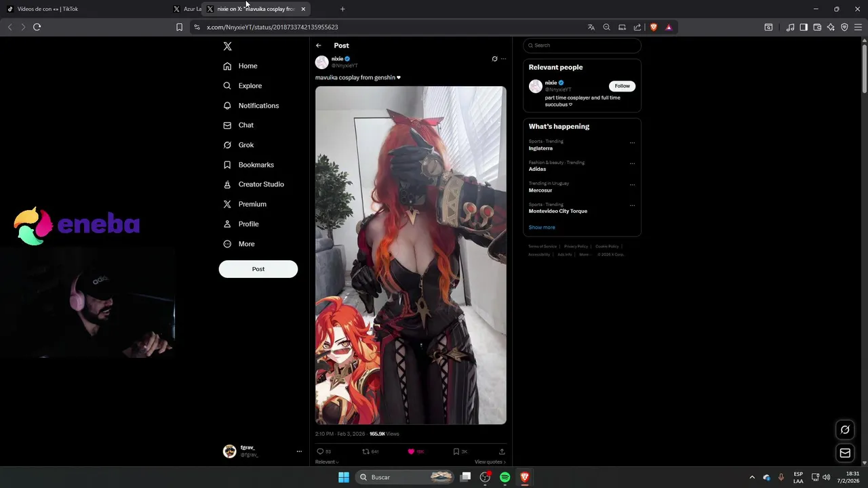Click the back arrow beside Post heading
The height and width of the screenshot is (488, 868).
[x=319, y=45]
